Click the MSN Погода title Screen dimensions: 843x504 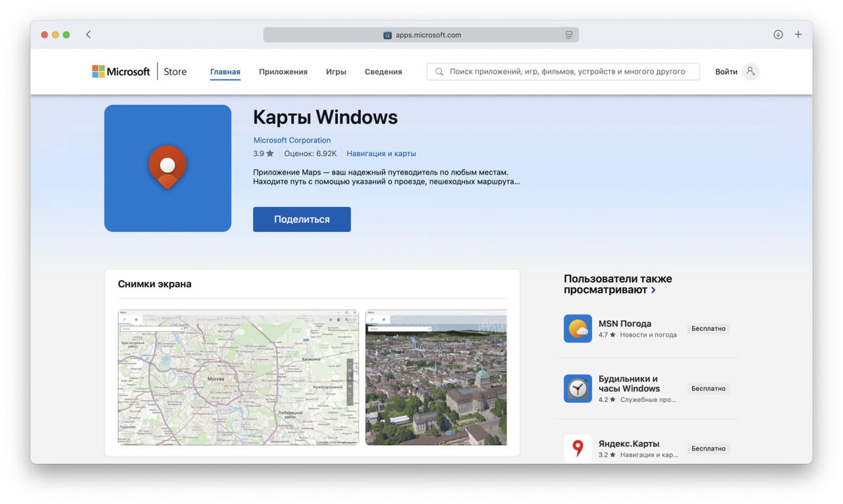click(x=625, y=324)
